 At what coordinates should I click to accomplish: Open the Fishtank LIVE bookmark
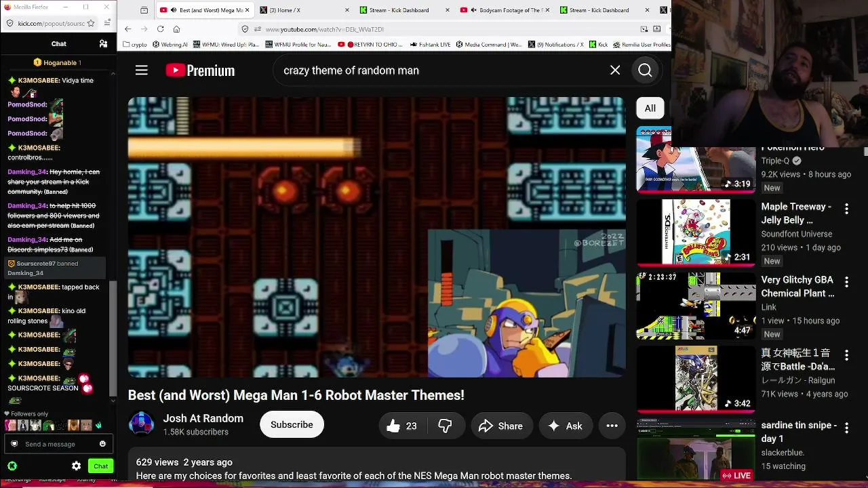[430, 45]
